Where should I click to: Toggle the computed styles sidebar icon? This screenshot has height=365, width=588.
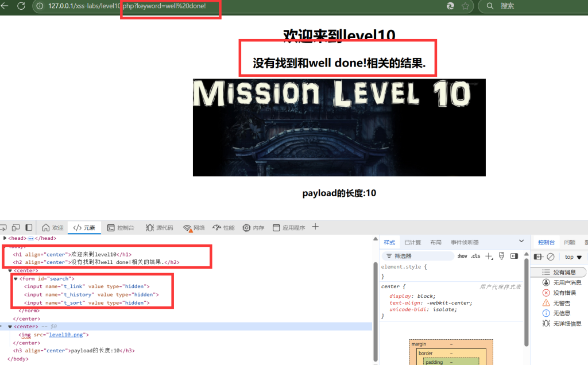point(514,256)
